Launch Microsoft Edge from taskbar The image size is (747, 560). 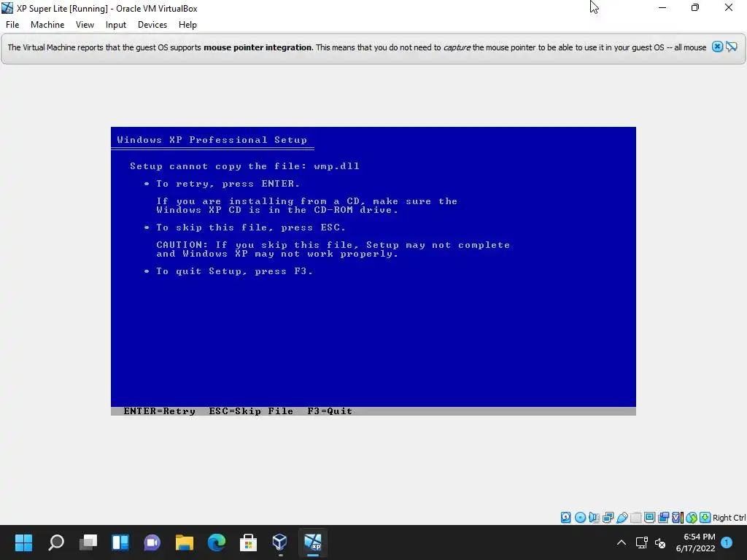point(216,542)
